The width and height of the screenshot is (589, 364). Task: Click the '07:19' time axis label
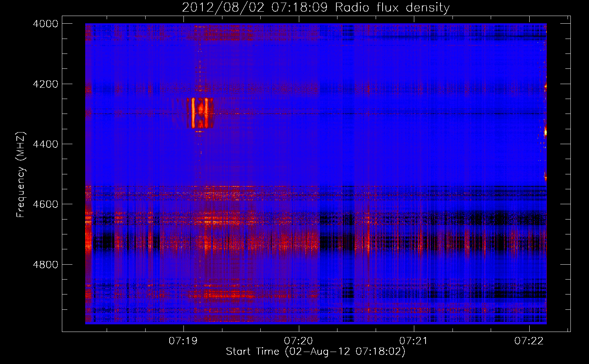(183, 341)
